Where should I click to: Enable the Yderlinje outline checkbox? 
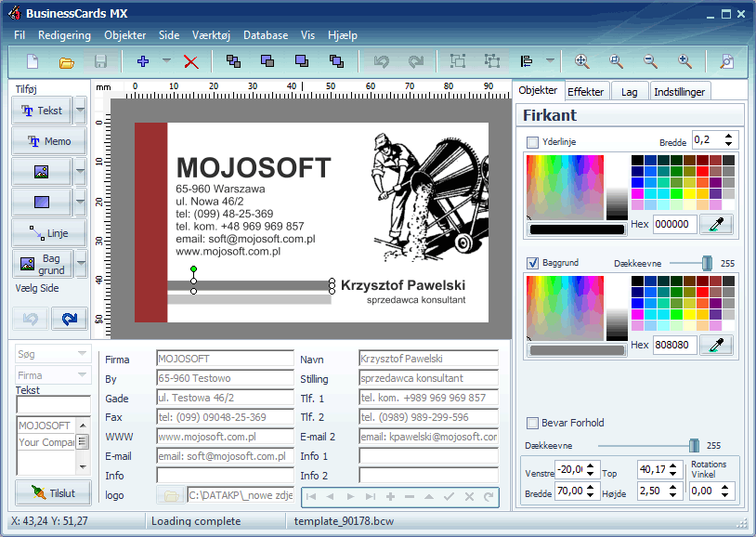532,142
